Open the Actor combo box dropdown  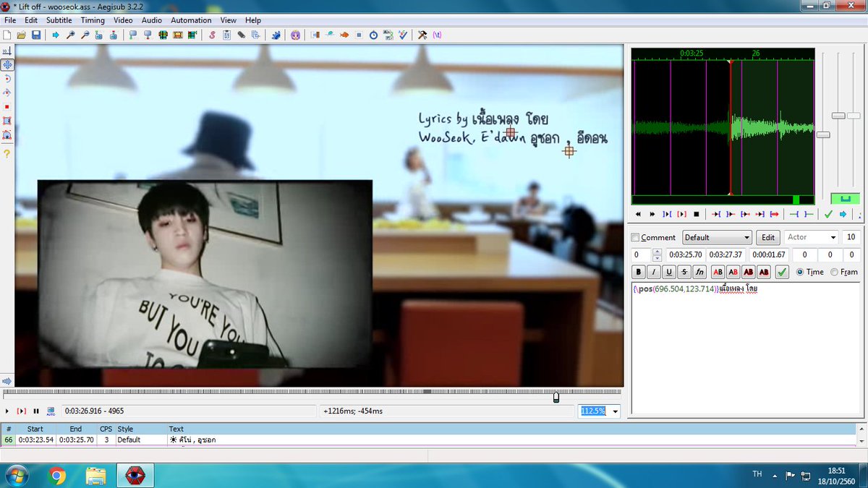pos(833,237)
